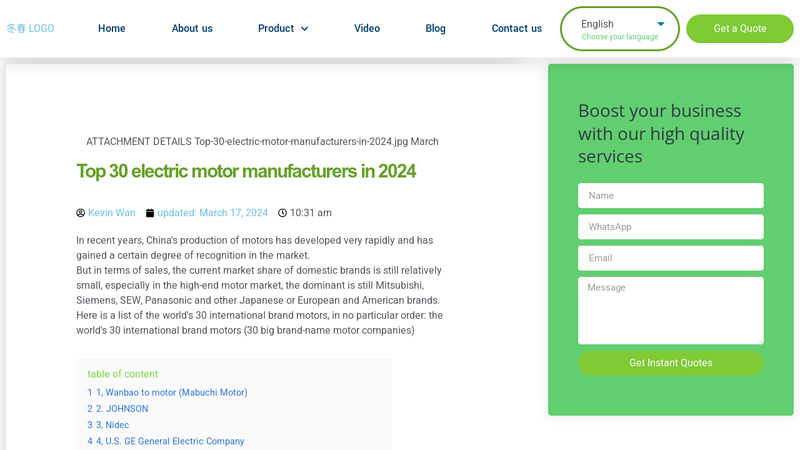800x450 pixels.
Task: Open the Video page
Action: tap(367, 29)
